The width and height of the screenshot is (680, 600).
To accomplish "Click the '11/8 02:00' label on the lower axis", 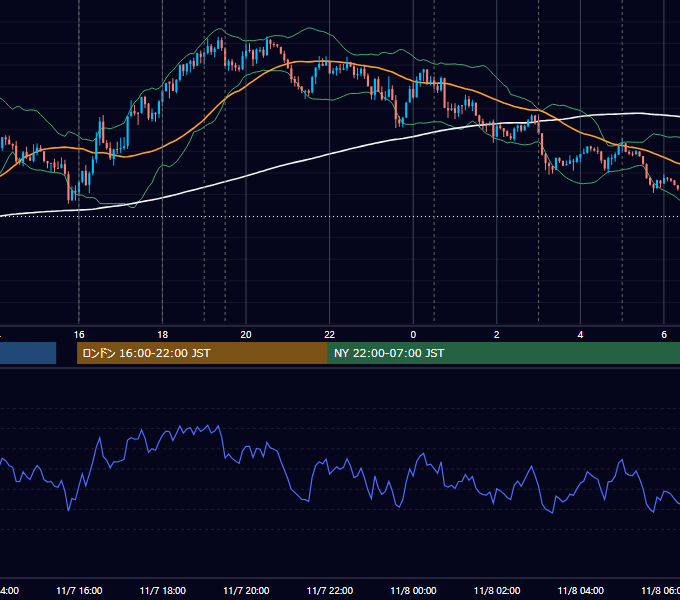I will (x=497, y=590).
